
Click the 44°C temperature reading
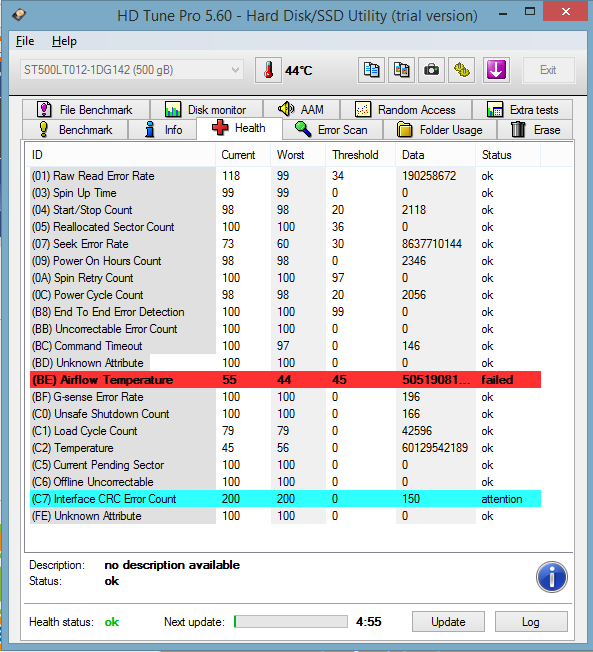299,71
